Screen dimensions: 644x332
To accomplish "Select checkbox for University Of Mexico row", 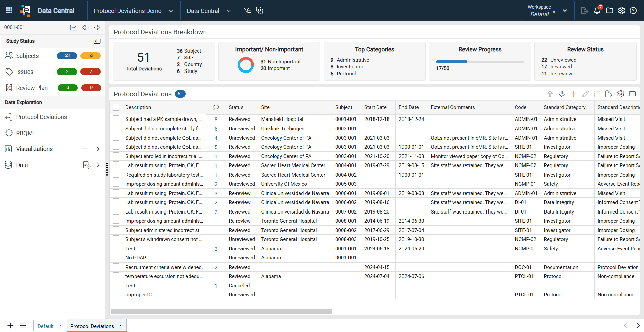I will (x=116, y=184).
